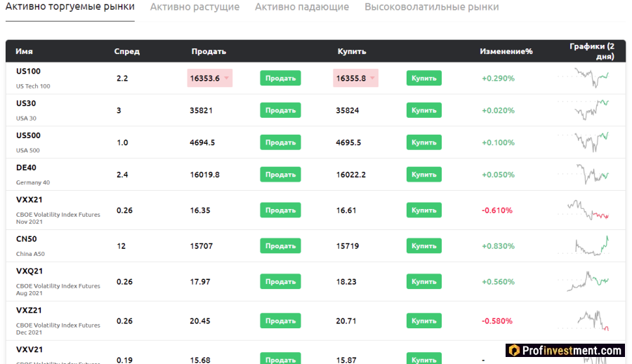Click Купить button for DE40

pos(424,175)
